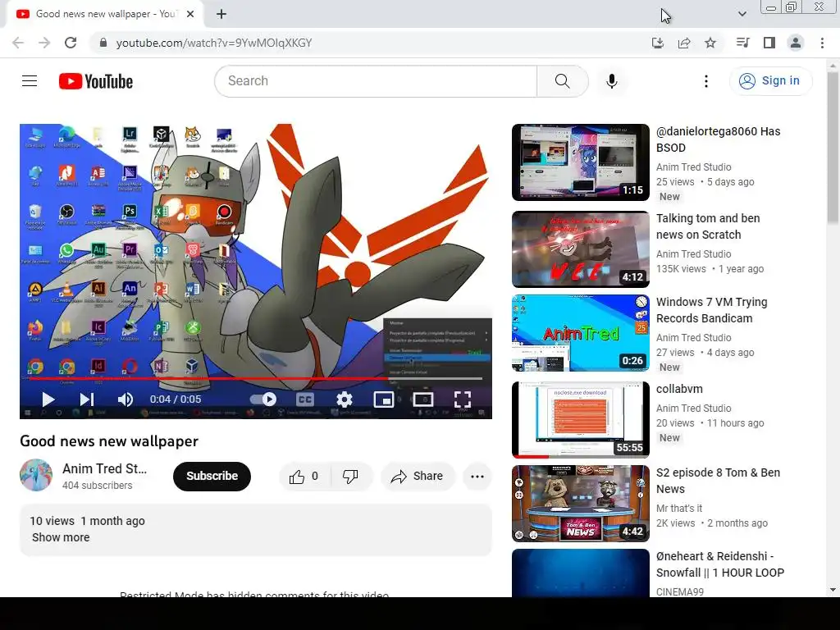This screenshot has height=630, width=840.
Task: Open Chrome profile avatar
Action: coord(796,43)
